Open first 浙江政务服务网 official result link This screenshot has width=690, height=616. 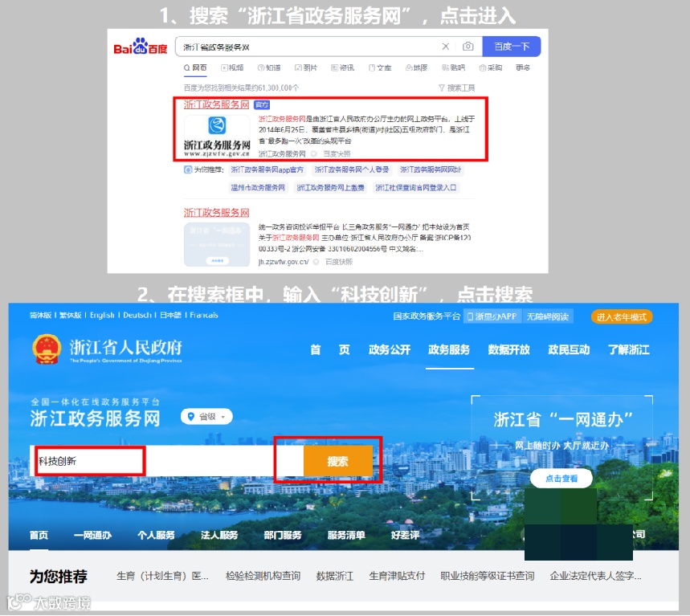[x=216, y=104]
